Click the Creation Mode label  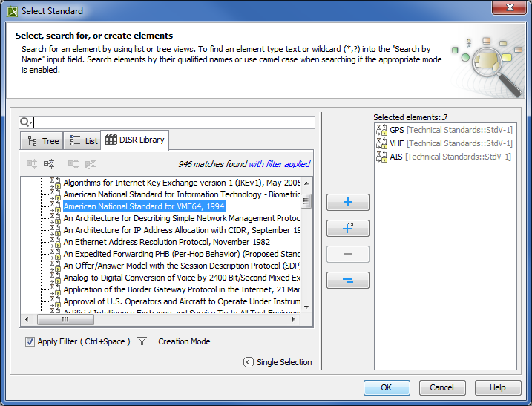coord(184,341)
